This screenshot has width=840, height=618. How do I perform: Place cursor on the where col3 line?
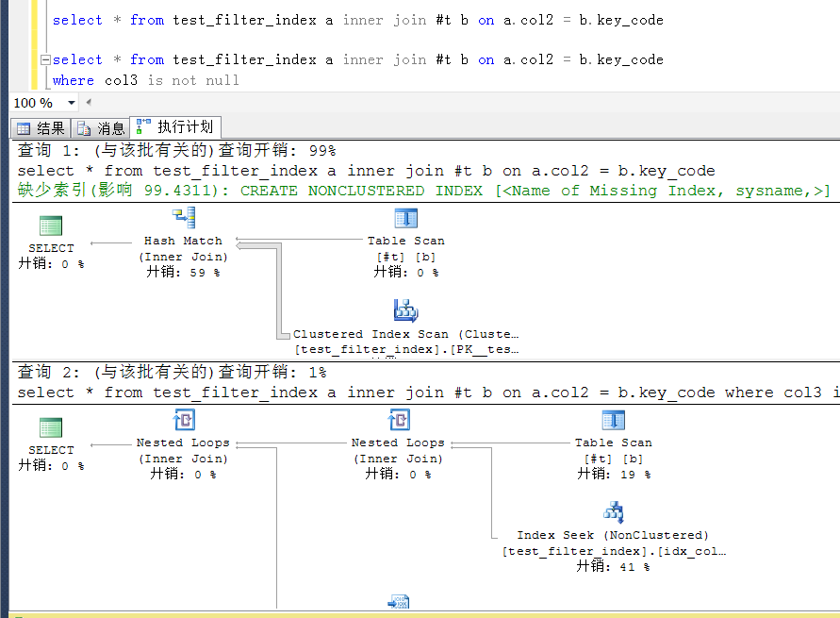click(146, 80)
